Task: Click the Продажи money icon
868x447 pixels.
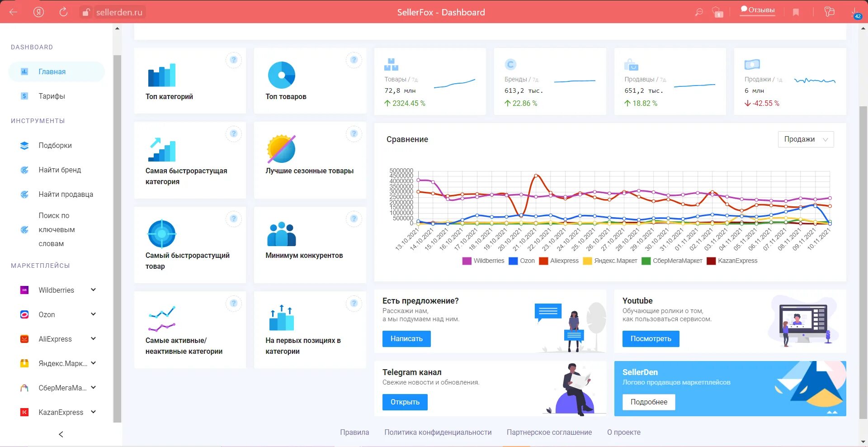Action: 752,65
